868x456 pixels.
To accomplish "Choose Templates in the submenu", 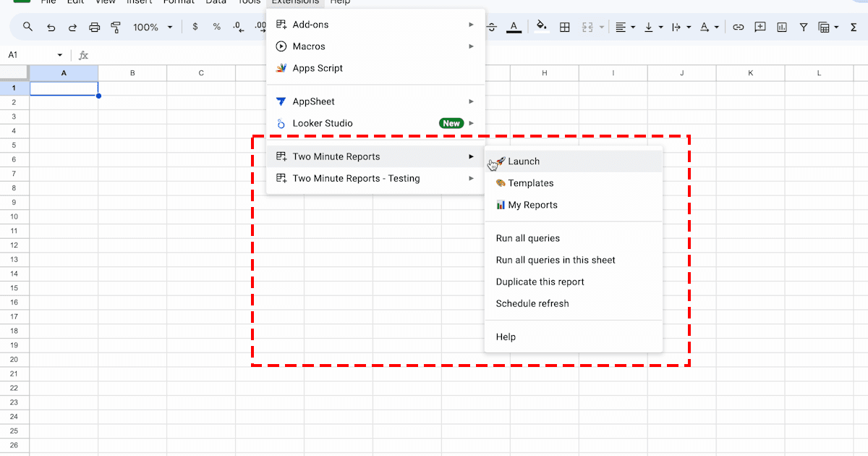I will [574, 183].
